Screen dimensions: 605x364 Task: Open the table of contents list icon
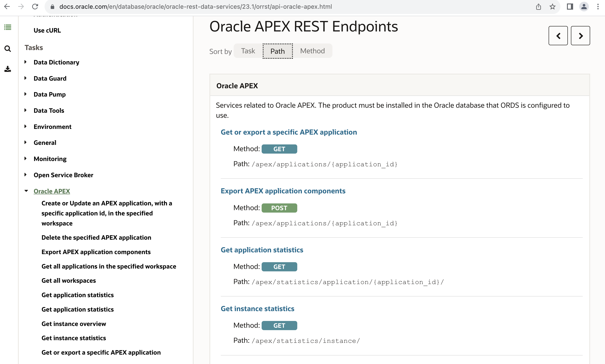(8, 27)
